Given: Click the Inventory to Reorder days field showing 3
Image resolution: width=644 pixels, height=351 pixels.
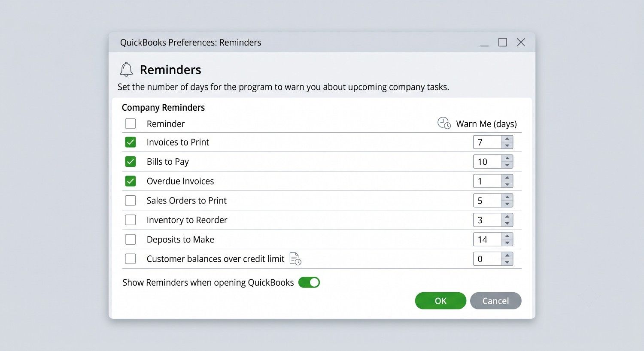Looking at the screenshot, I should click(487, 220).
